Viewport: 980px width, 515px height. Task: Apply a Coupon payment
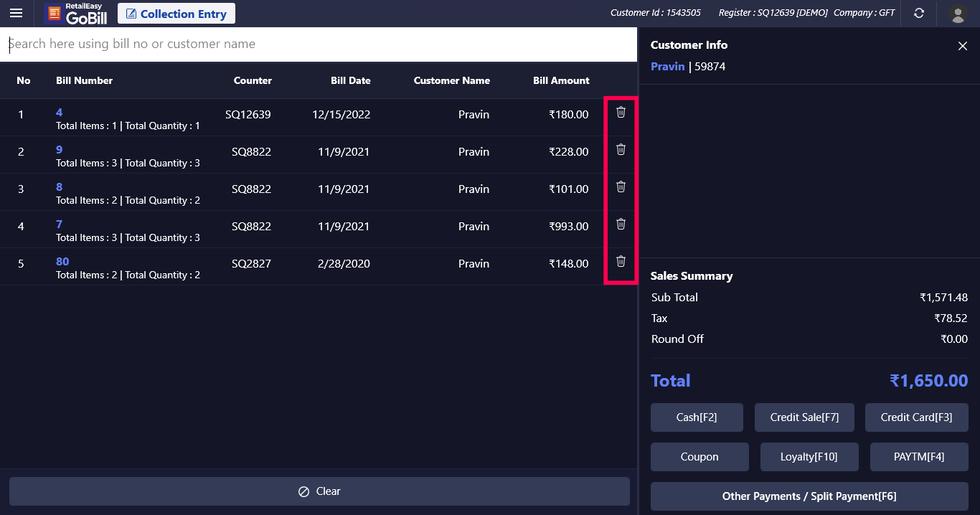pyautogui.click(x=699, y=457)
